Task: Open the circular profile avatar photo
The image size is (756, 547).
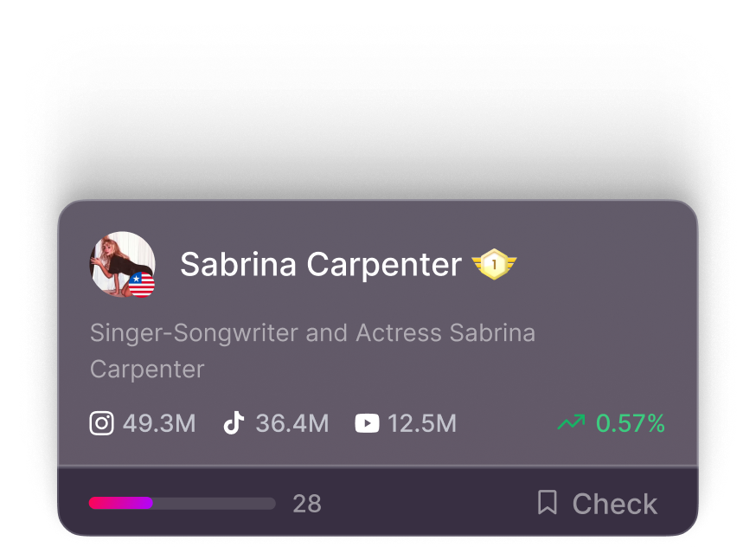Action: pos(123,264)
